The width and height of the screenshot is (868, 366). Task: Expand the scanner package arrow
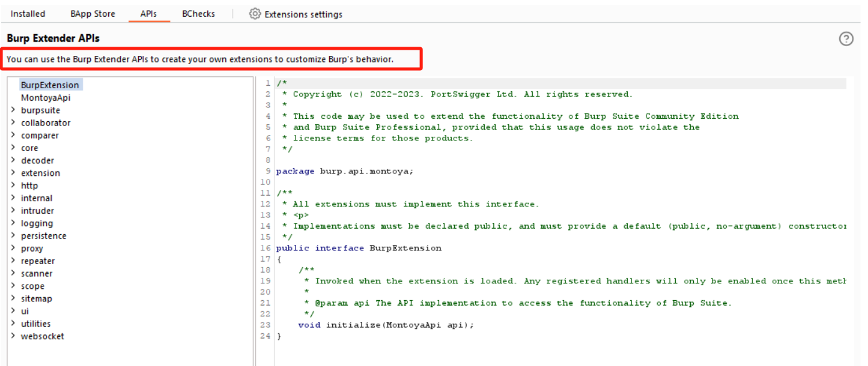[13, 273]
